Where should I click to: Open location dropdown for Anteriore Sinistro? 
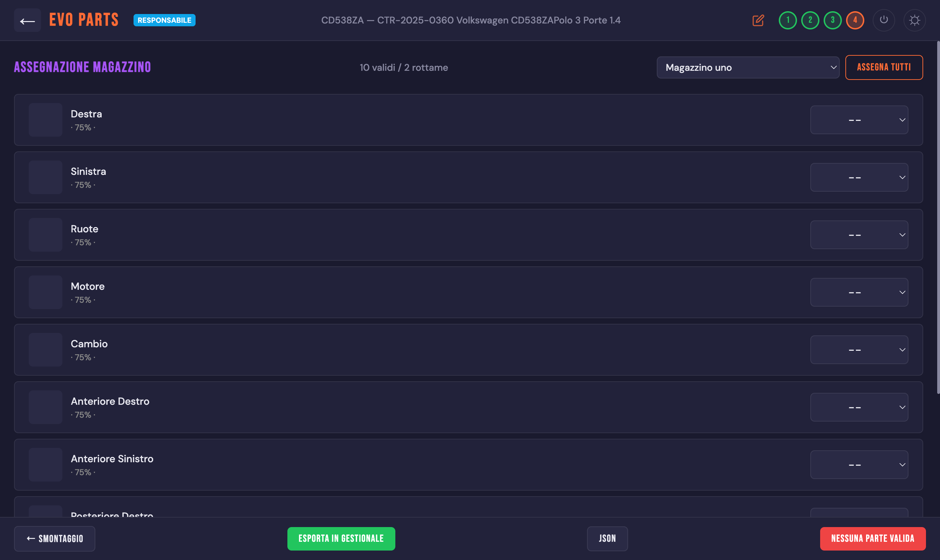click(x=859, y=465)
